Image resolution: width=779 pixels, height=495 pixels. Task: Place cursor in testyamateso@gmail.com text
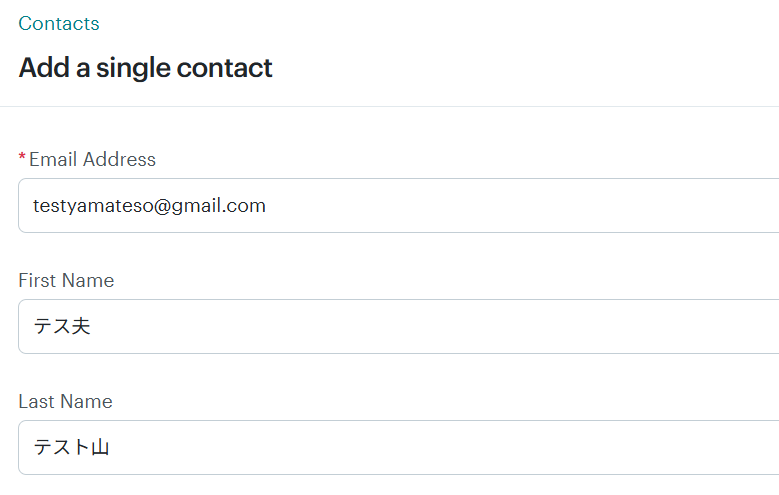click(149, 206)
